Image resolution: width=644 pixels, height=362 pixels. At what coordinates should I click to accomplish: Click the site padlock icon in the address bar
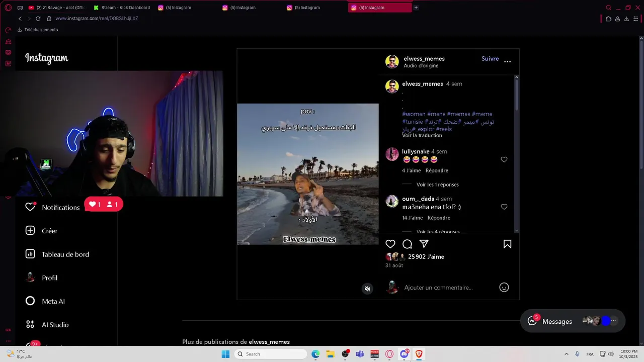[49, 19]
